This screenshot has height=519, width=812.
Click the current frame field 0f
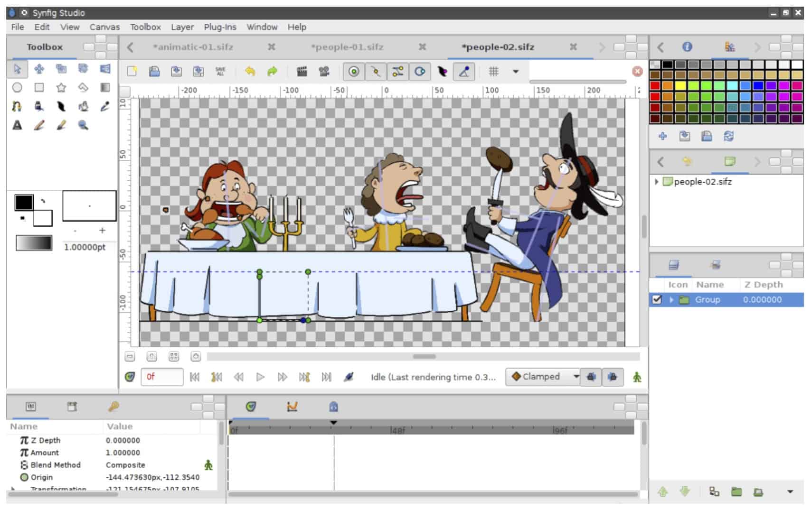click(162, 377)
